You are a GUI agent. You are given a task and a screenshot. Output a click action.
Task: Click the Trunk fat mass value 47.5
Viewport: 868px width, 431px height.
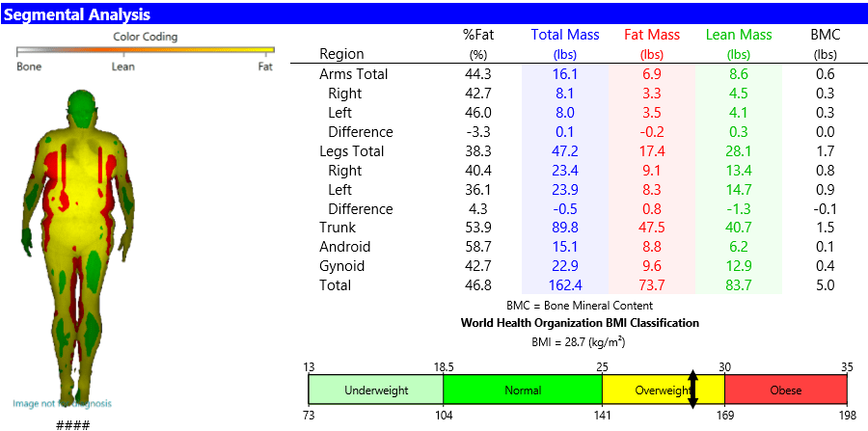point(652,228)
